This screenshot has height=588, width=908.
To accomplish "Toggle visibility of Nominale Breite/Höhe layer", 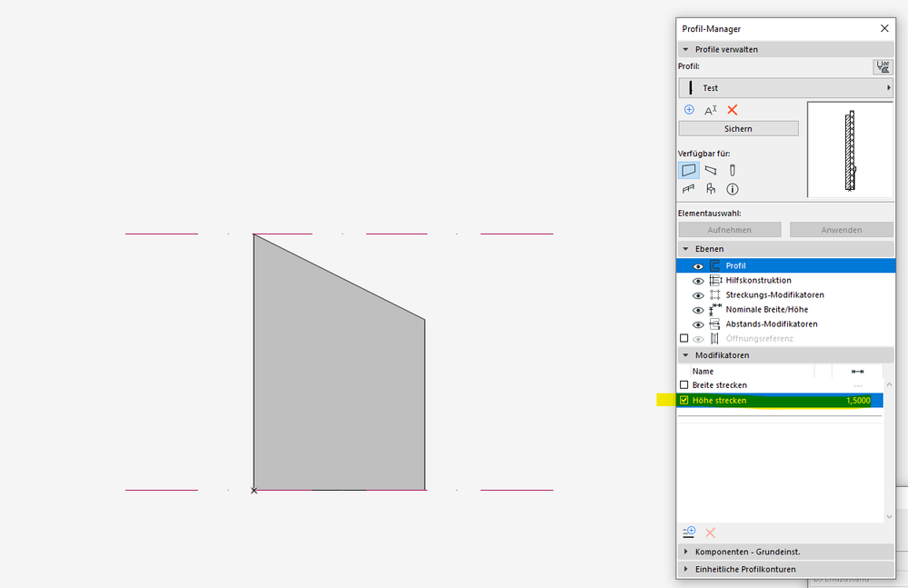I will [x=698, y=310].
